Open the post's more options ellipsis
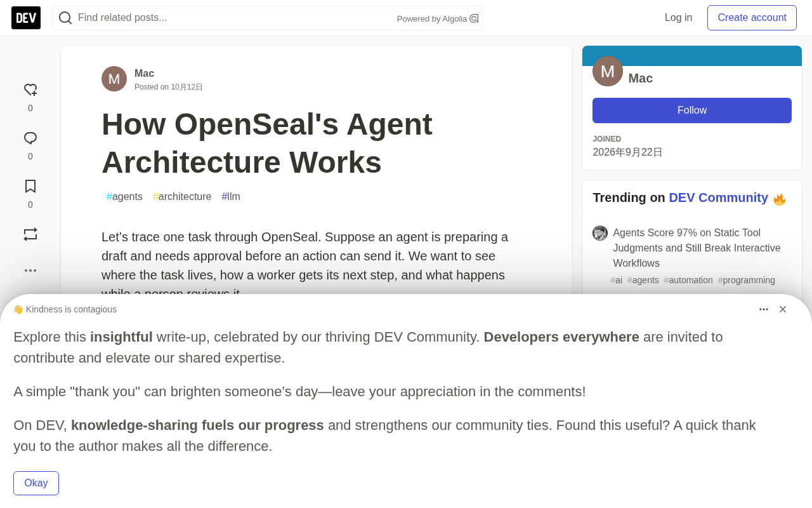Viewport: 812px width, 508px height. (x=30, y=271)
